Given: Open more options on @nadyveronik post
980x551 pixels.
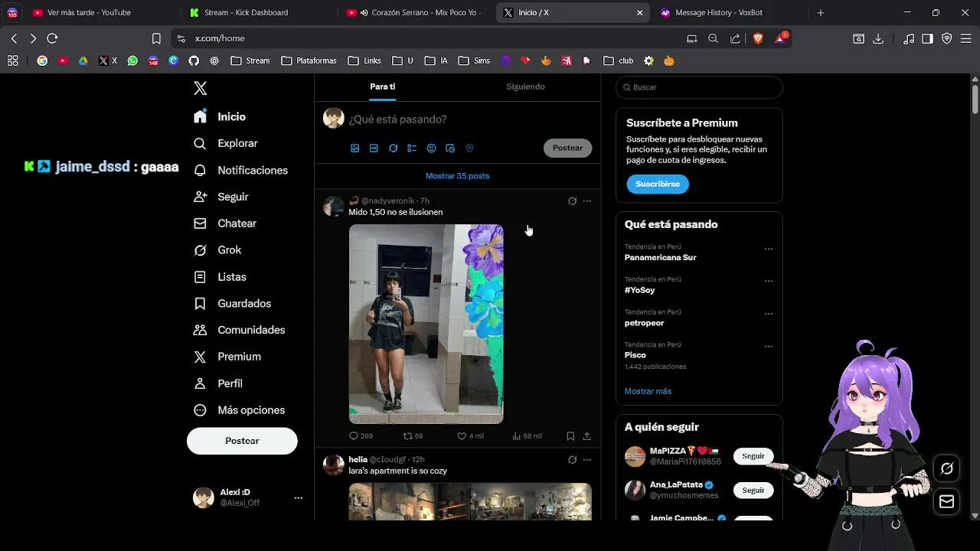Looking at the screenshot, I should (587, 201).
